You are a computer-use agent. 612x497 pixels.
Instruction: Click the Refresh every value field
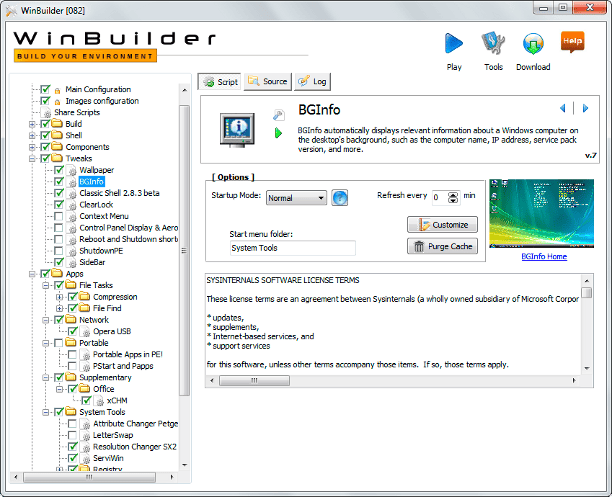pos(440,198)
